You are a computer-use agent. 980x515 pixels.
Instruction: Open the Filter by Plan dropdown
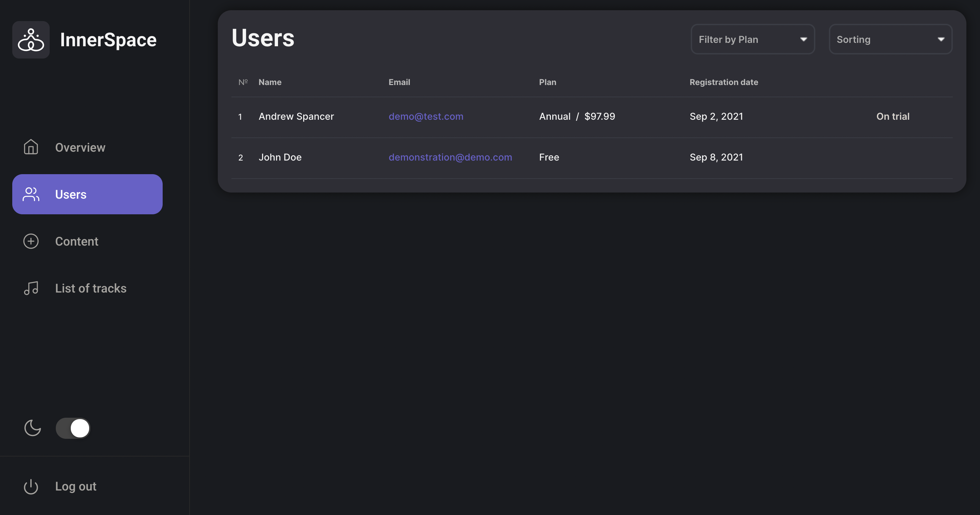click(752, 39)
